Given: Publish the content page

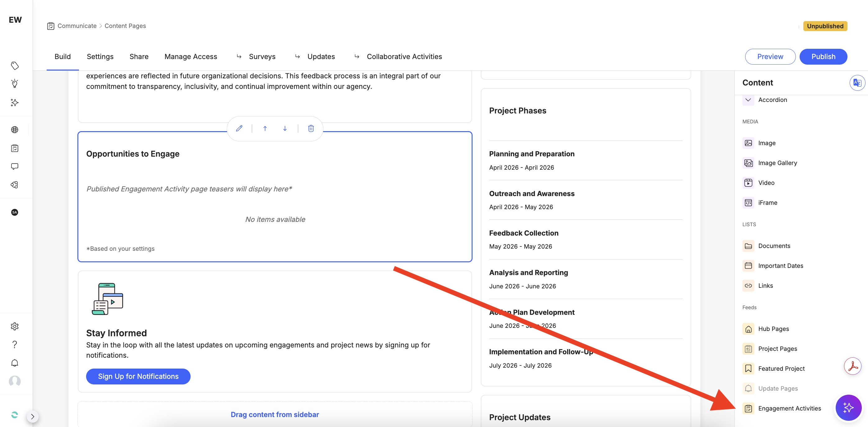Looking at the screenshot, I should pyautogui.click(x=823, y=56).
